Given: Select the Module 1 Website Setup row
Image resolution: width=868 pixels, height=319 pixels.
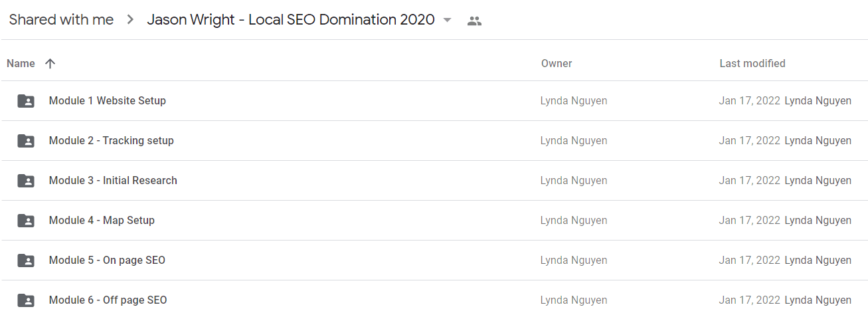Looking at the screenshot, I should [x=434, y=101].
